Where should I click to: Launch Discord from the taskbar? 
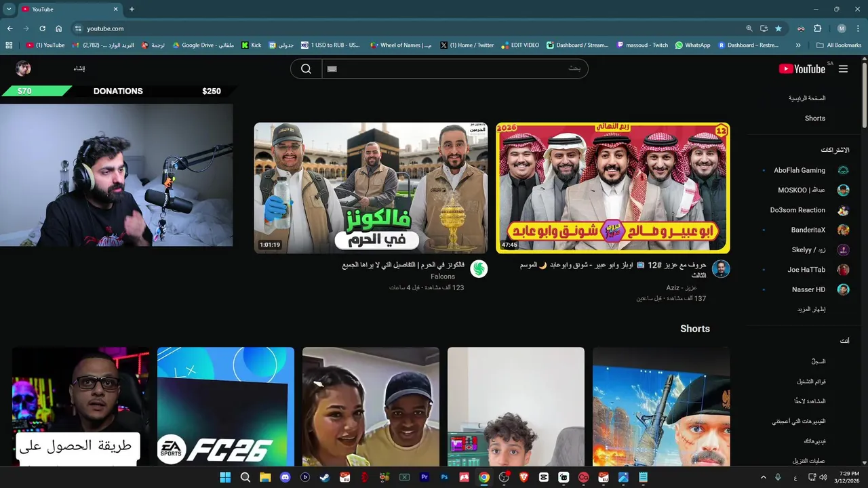[x=285, y=477]
